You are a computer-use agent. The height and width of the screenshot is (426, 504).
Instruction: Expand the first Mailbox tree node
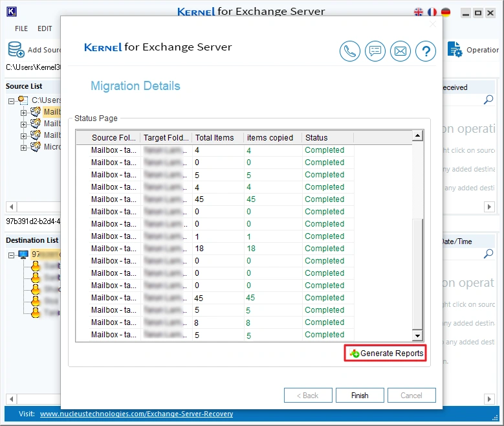[24, 112]
